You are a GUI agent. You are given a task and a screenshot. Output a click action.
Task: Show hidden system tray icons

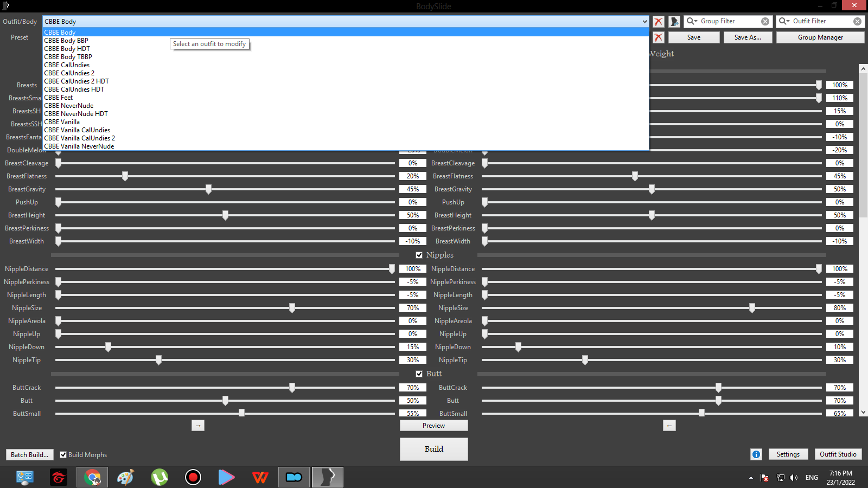[x=751, y=478]
